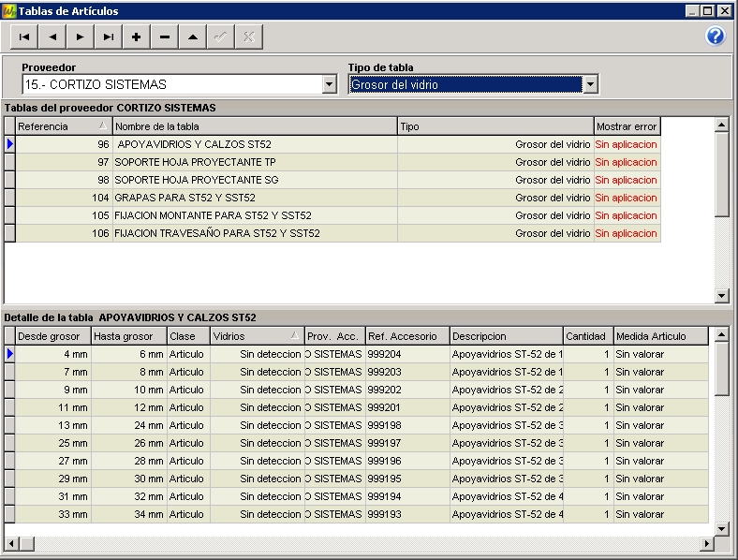Click Sin aplicacion in reference 97 row

click(626, 162)
